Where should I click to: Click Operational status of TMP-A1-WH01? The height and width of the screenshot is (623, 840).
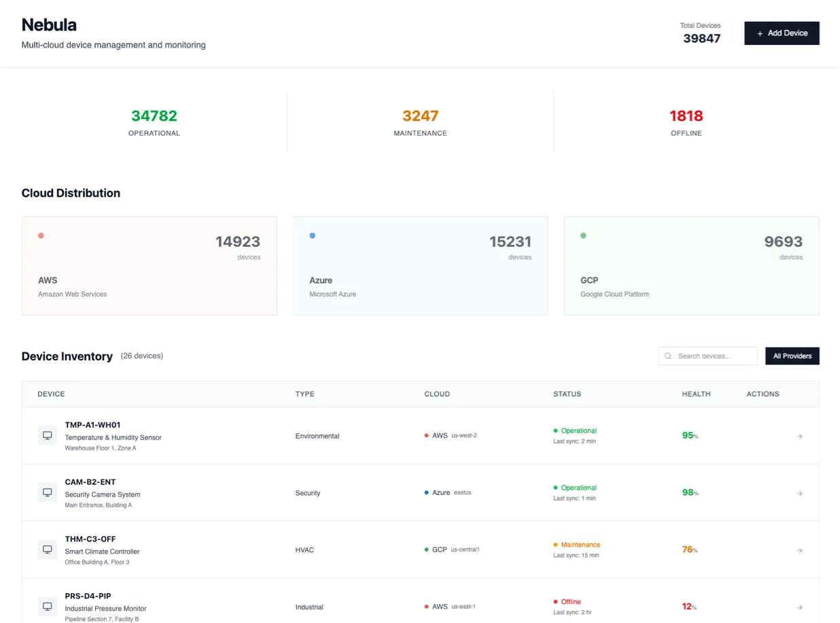pyautogui.click(x=575, y=431)
